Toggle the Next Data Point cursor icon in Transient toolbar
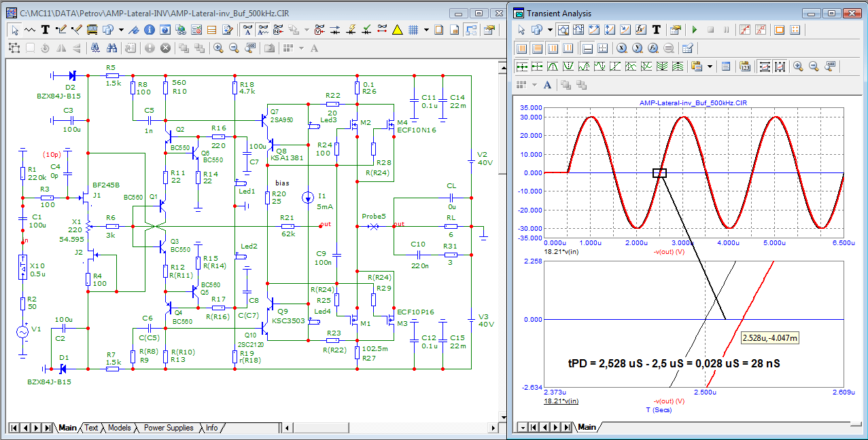The height and width of the screenshot is (440, 868). [x=522, y=66]
